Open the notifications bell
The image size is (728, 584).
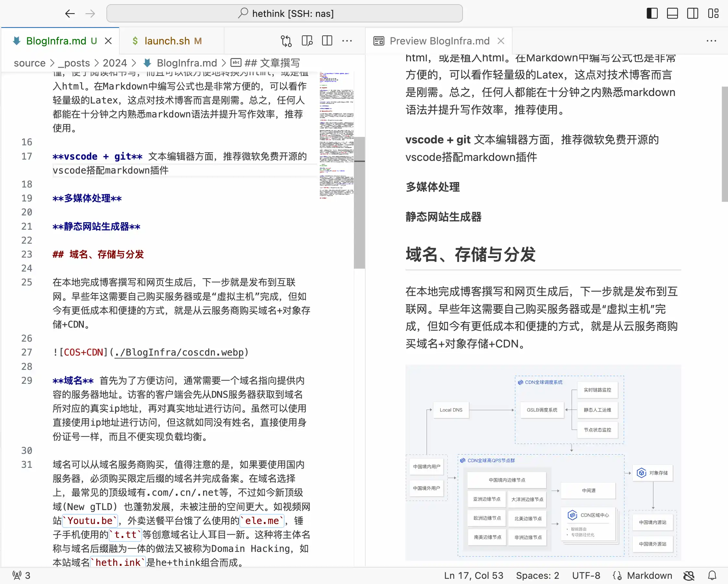712,576
